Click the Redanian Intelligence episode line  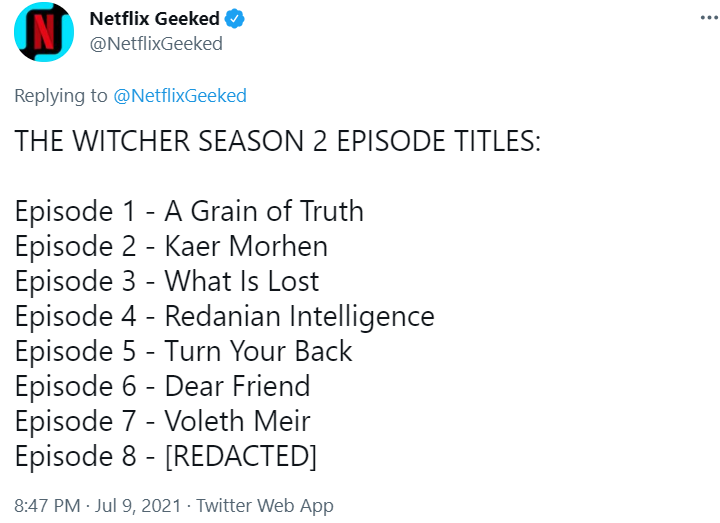[x=225, y=317]
